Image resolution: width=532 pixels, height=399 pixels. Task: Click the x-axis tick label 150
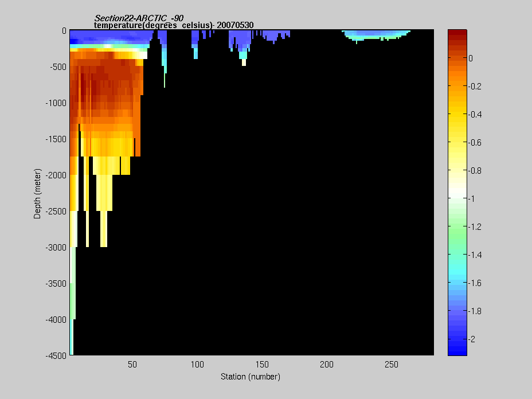tap(262, 365)
